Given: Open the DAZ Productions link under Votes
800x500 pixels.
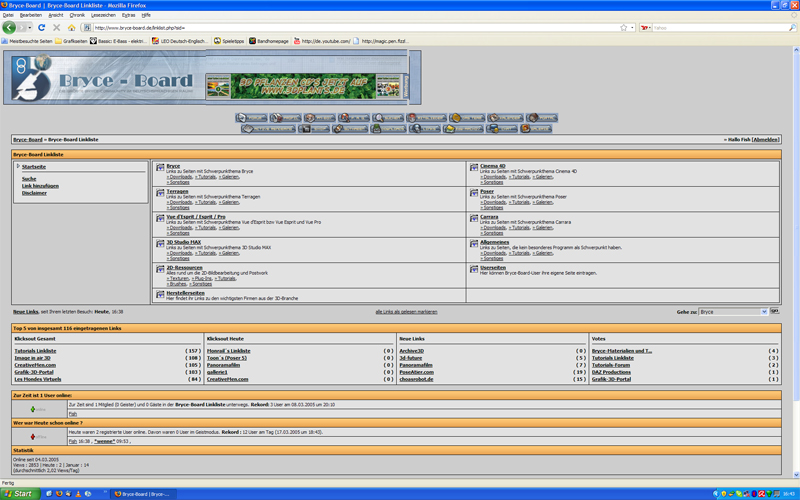Looking at the screenshot, I should pos(611,372).
